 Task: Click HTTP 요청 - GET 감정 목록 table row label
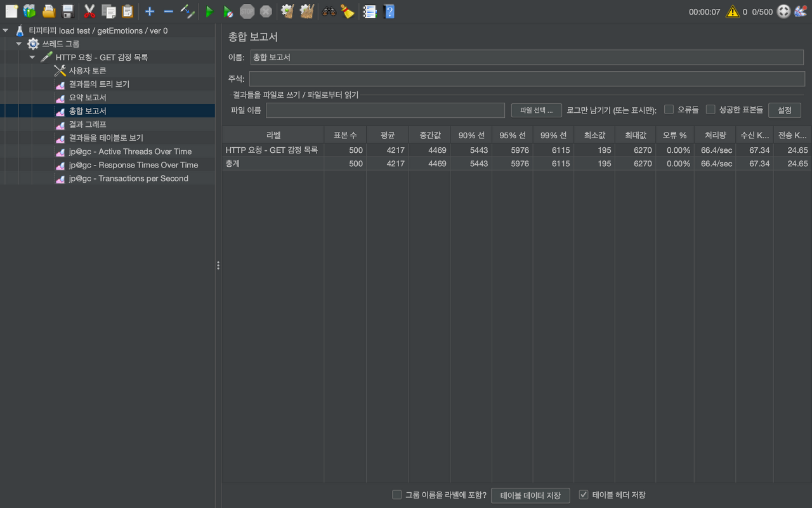[x=272, y=150]
